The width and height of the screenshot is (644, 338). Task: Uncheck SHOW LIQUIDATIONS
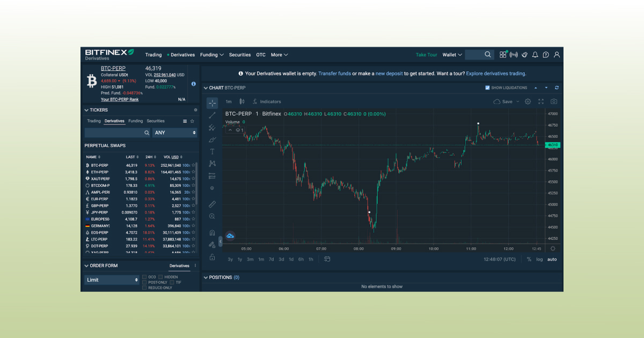(487, 87)
